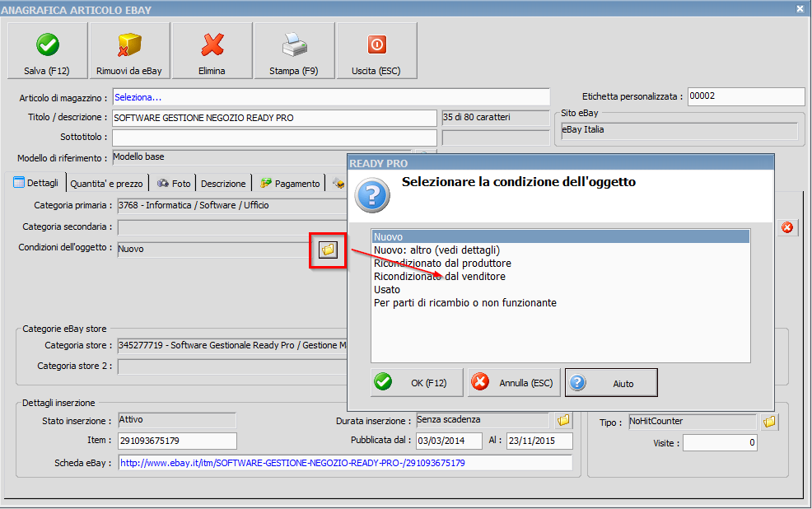The height and width of the screenshot is (509, 812).
Task: Confirm the condition with OK (F12)
Action: (x=417, y=383)
